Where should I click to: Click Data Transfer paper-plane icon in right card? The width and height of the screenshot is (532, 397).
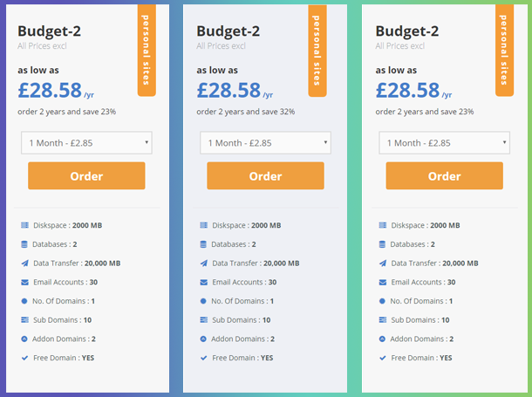(x=382, y=263)
